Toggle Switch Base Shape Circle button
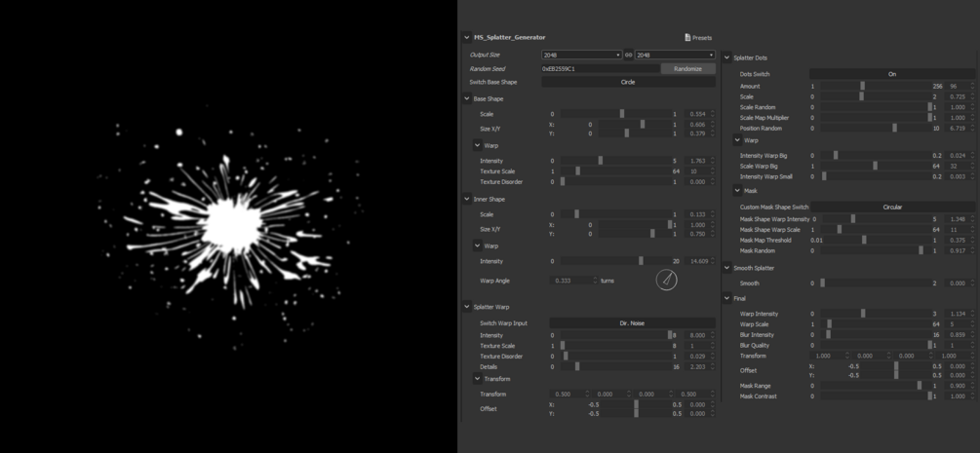Image resolution: width=980 pixels, height=453 pixels. (628, 82)
